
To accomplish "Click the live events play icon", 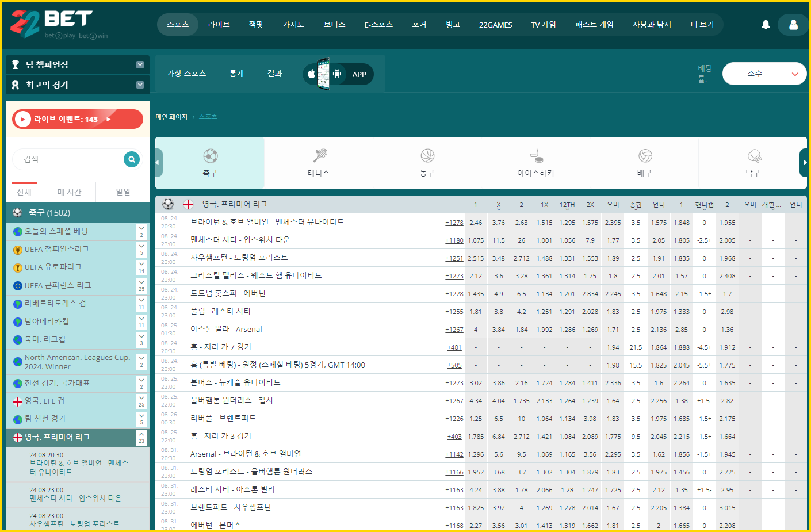I will click(x=22, y=119).
